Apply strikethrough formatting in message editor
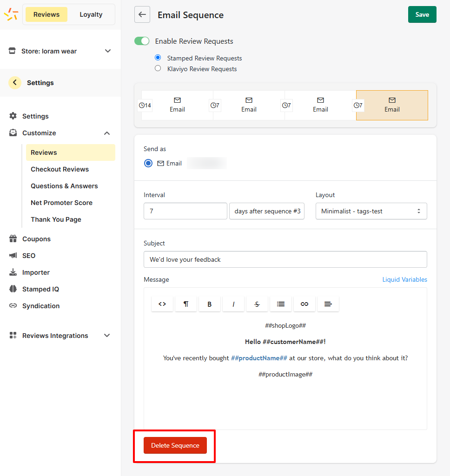 pyautogui.click(x=257, y=304)
